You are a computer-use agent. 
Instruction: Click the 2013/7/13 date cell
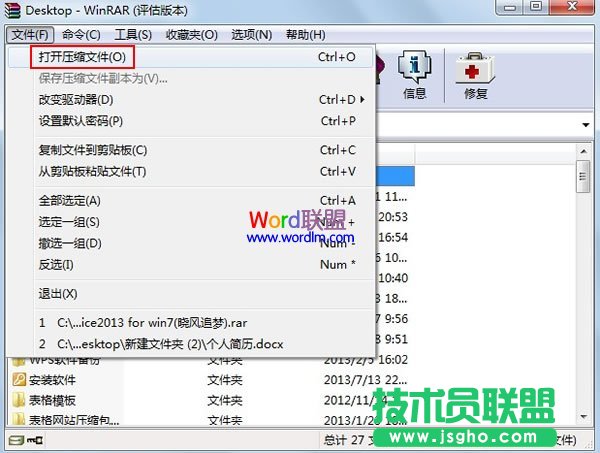[x=365, y=380]
